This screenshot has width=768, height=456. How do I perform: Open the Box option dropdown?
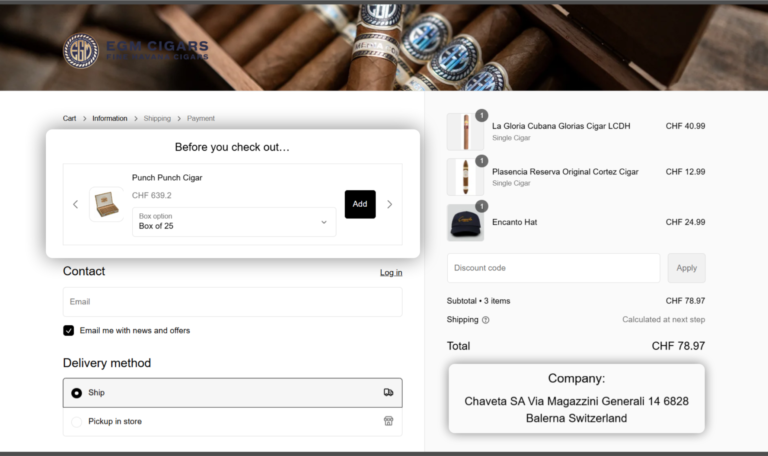tap(234, 221)
